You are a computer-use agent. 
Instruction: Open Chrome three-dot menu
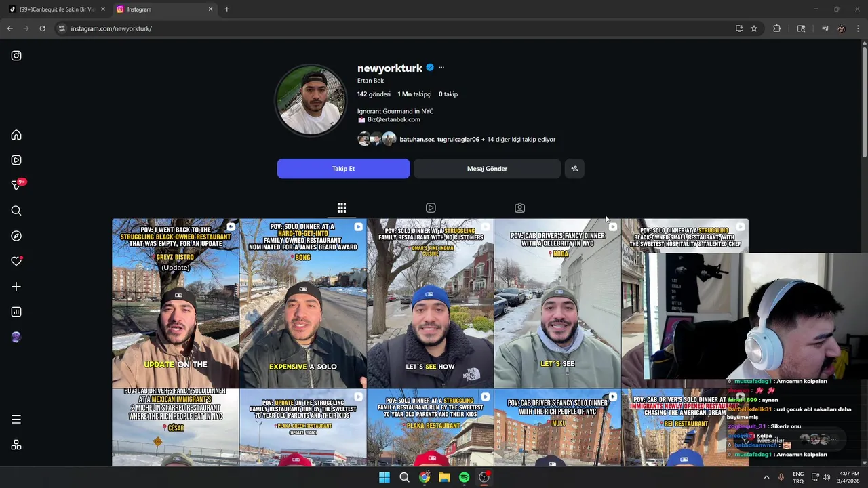[859, 28]
